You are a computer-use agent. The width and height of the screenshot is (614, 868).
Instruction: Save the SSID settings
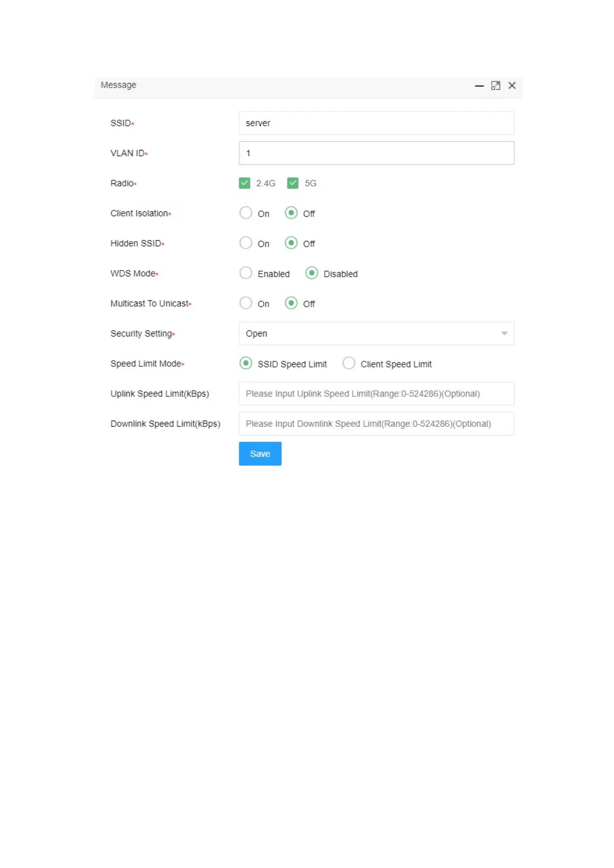tap(260, 454)
